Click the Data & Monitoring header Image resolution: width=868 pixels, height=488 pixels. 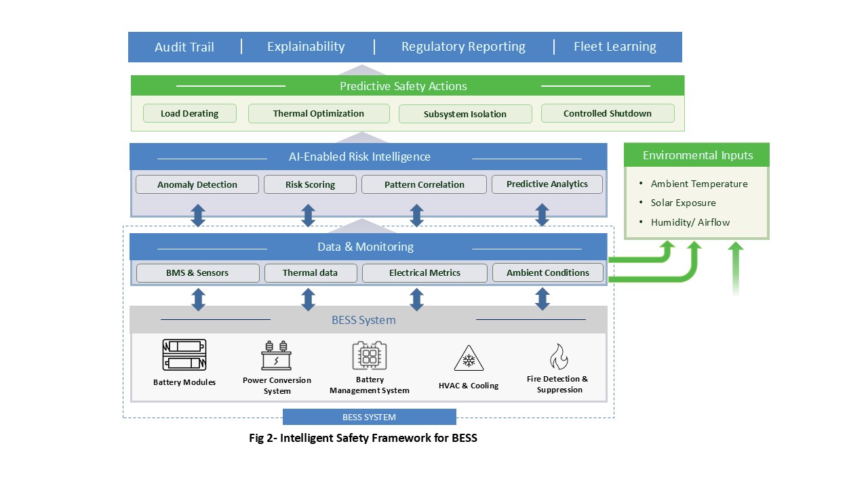click(x=368, y=247)
